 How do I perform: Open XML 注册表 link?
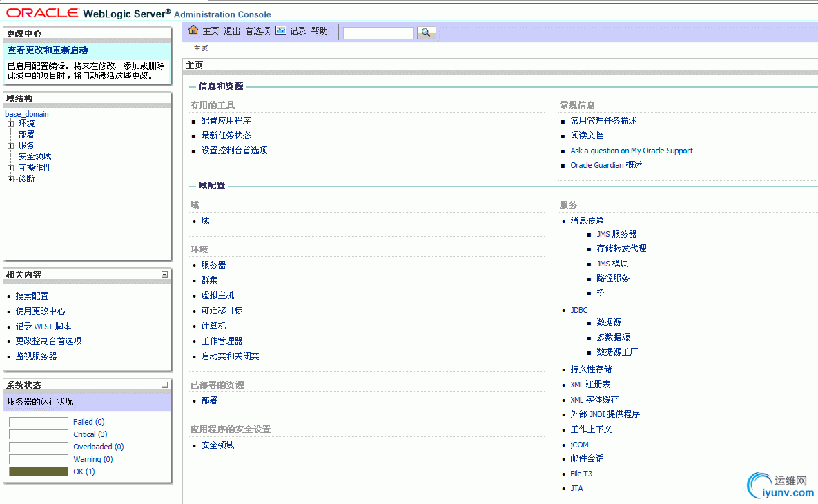pos(590,385)
